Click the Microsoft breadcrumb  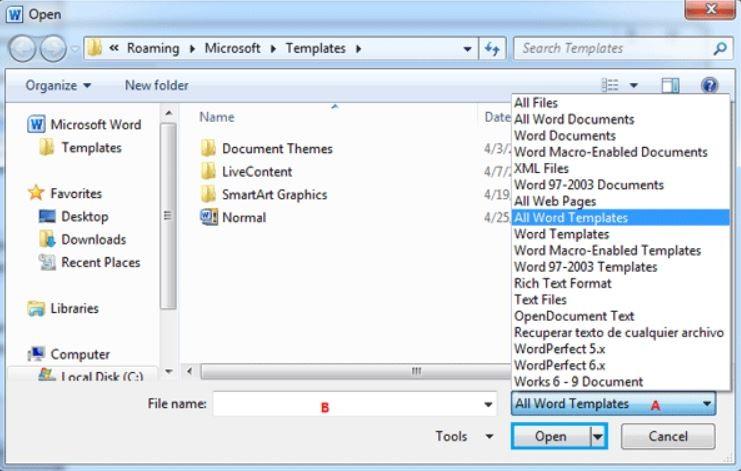(232, 49)
